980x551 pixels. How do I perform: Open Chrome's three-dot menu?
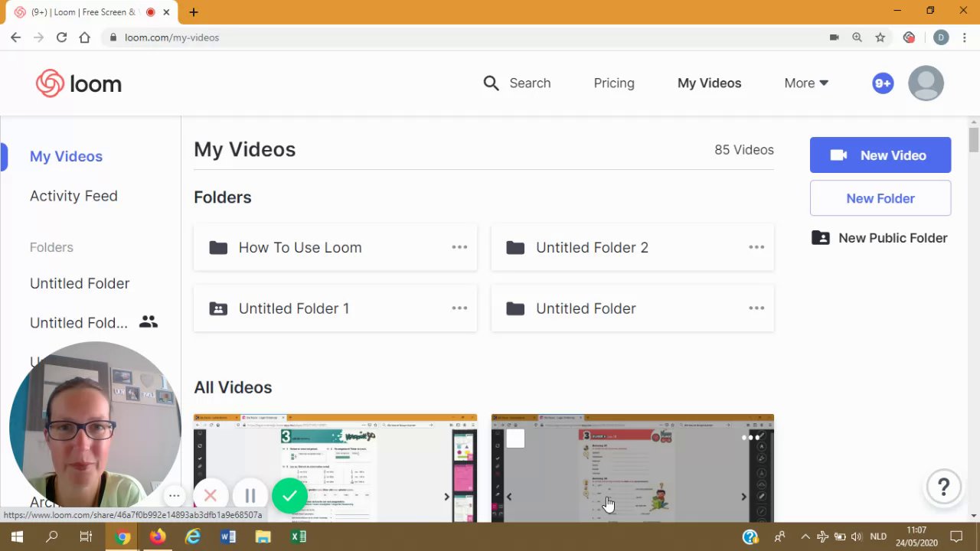(965, 37)
